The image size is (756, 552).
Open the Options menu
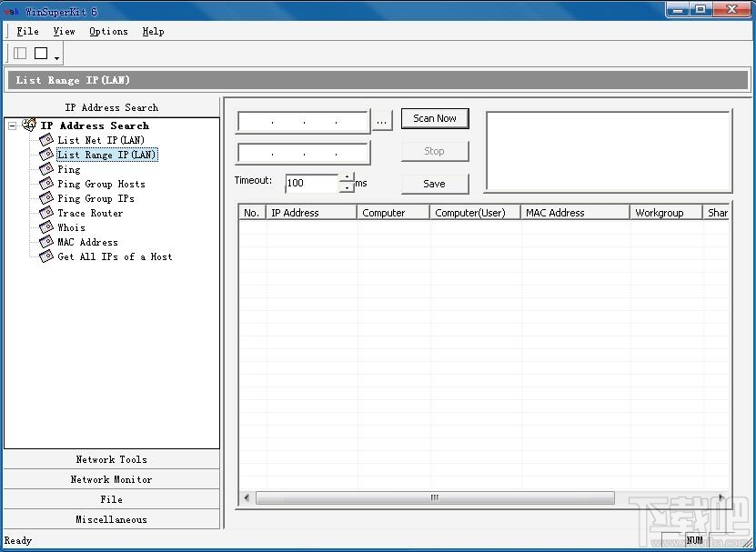[108, 31]
